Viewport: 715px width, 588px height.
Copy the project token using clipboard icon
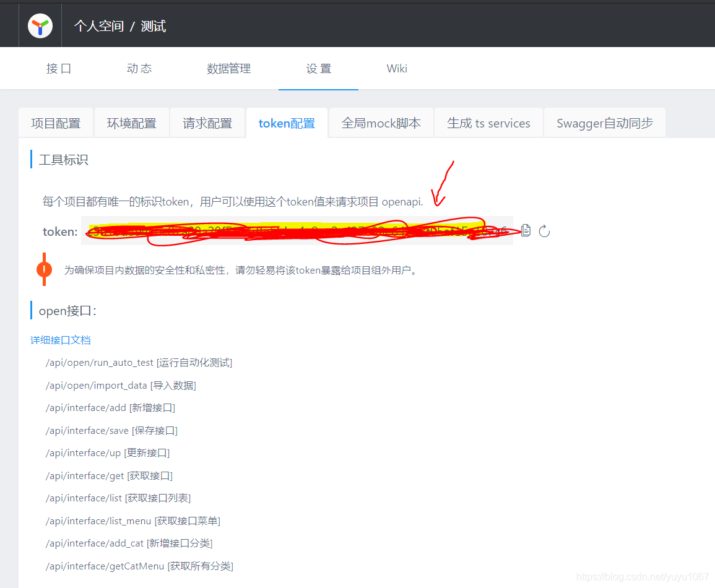pyautogui.click(x=525, y=230)
